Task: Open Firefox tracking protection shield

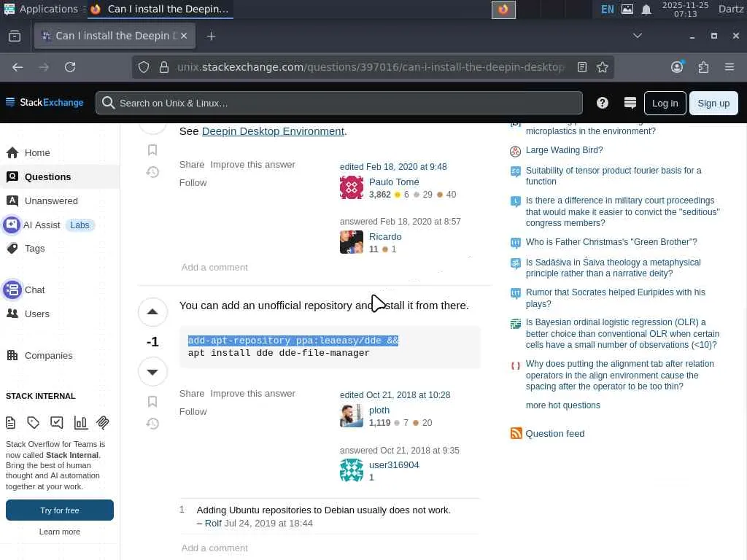Action: point(144,67)
